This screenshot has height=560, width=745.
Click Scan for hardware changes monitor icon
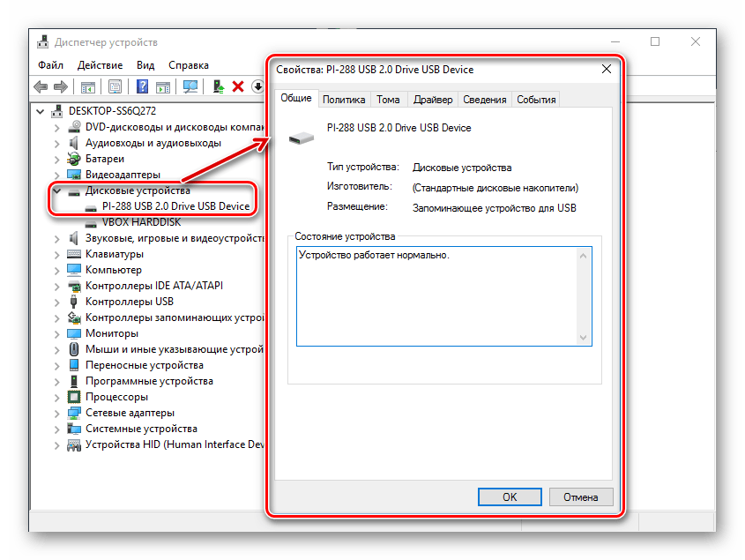[x=190, y=86]
